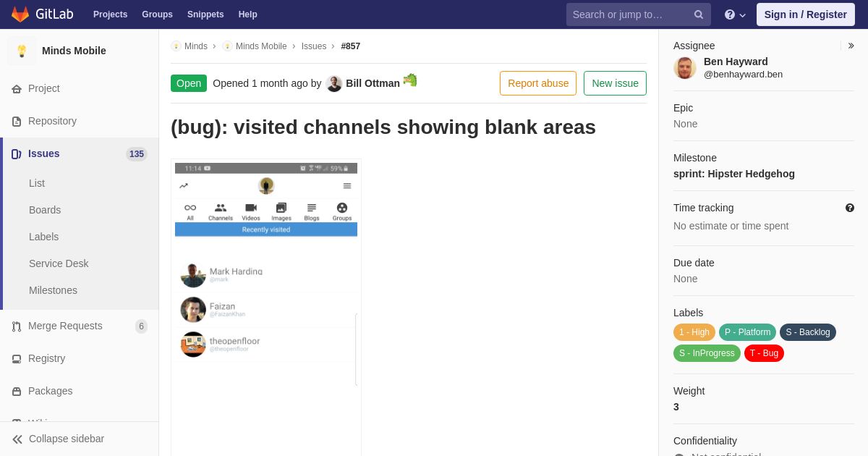Click Bill Ottman's avatar

(x=333, y=83)
